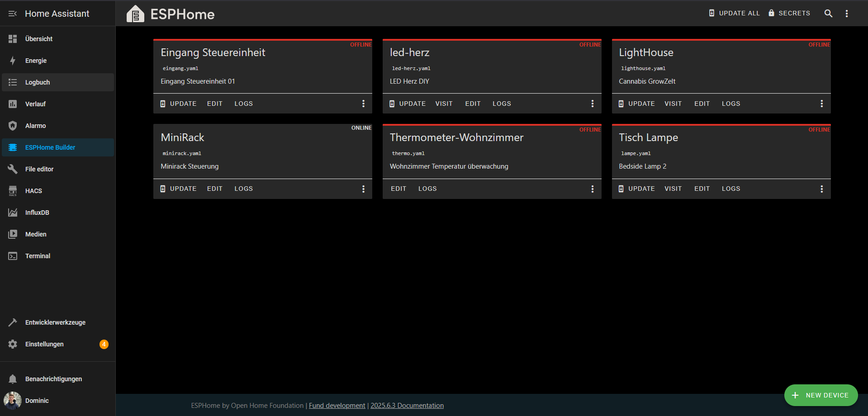Select the HACS sidebar item
This screenshot has height=416, width=868.
(58, 191)
